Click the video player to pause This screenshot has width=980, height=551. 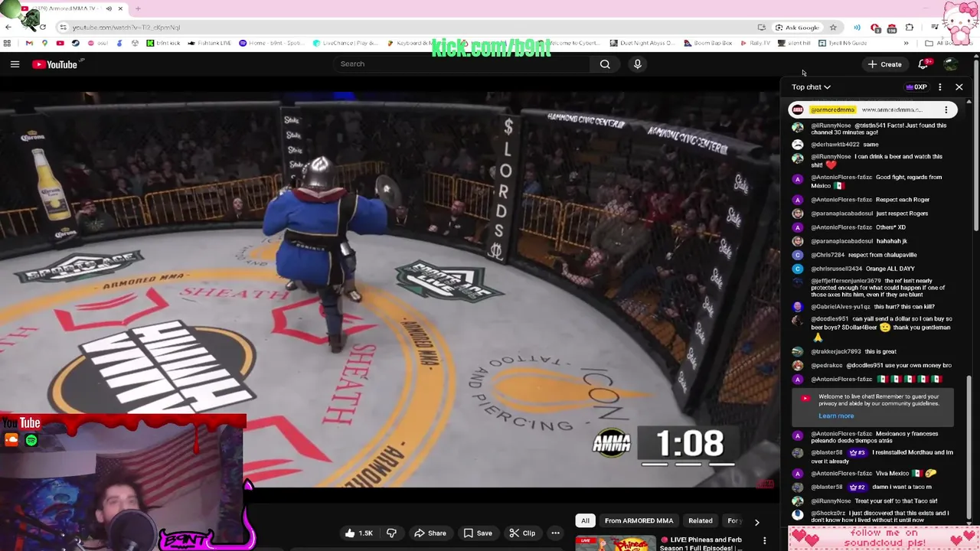click(x=389, y=291)
